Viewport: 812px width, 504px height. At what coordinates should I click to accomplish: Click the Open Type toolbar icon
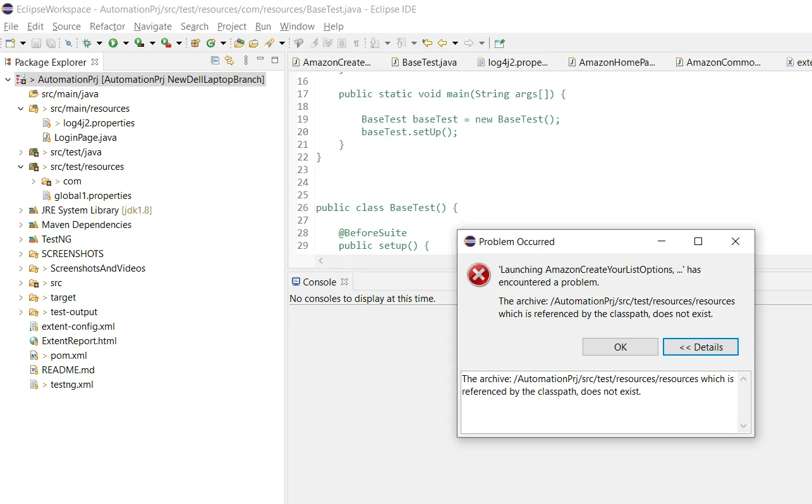(x=239, y=43)
